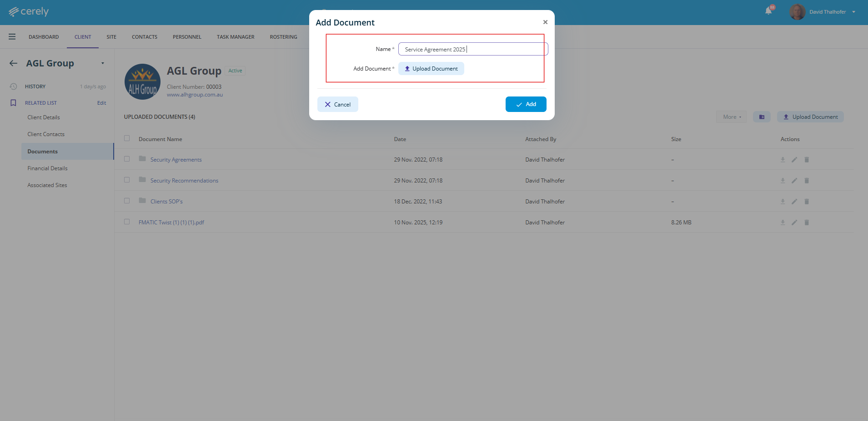The width and height of the screenshot is (868, 421).
Task: Click Edit next to Related List
Action: click(101, 103)
